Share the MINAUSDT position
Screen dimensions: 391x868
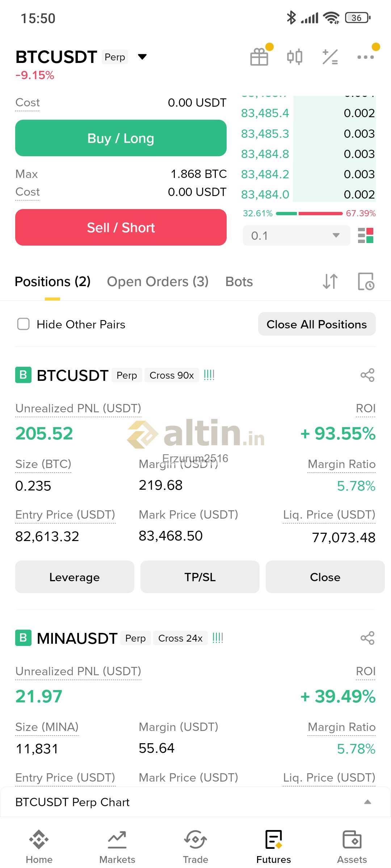pyautogui.click(x=367, y=638)
